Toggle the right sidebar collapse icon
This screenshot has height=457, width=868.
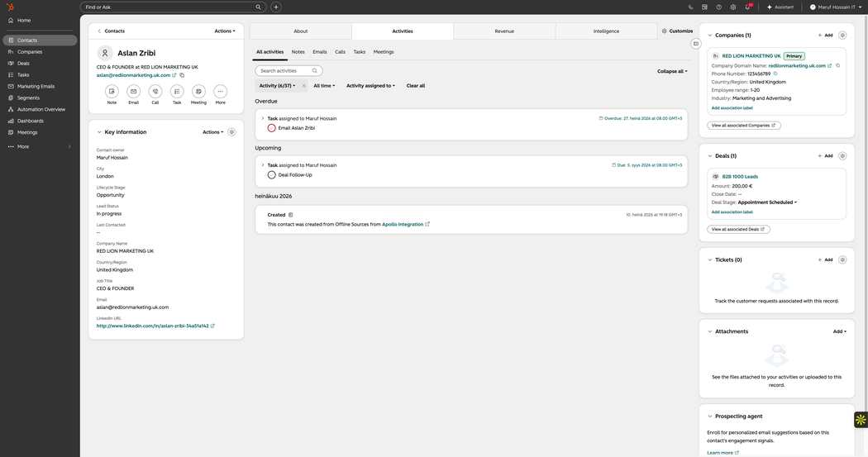[x=696, y=44]
